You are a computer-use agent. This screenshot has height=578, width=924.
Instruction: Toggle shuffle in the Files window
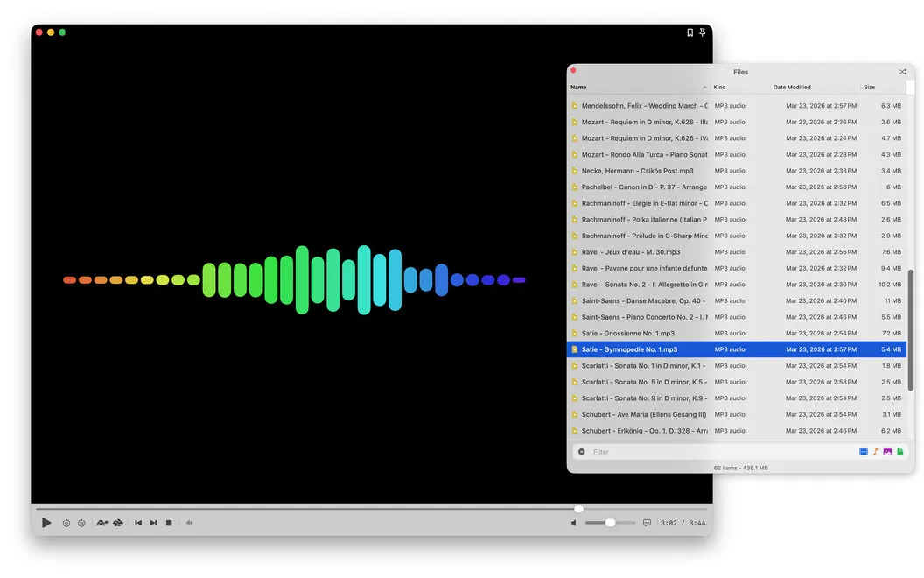(x=903, y=72)
